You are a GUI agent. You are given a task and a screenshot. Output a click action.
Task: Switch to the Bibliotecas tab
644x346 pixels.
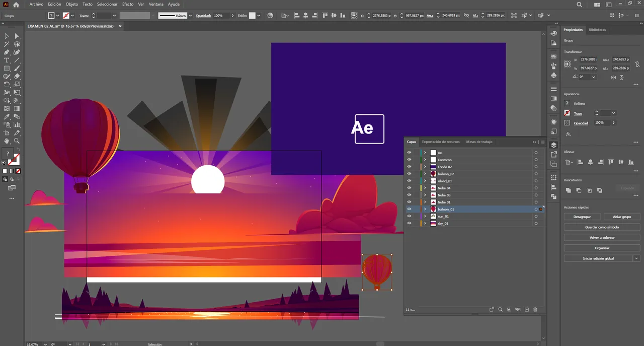pyautogui.click(x=597, y=30)
